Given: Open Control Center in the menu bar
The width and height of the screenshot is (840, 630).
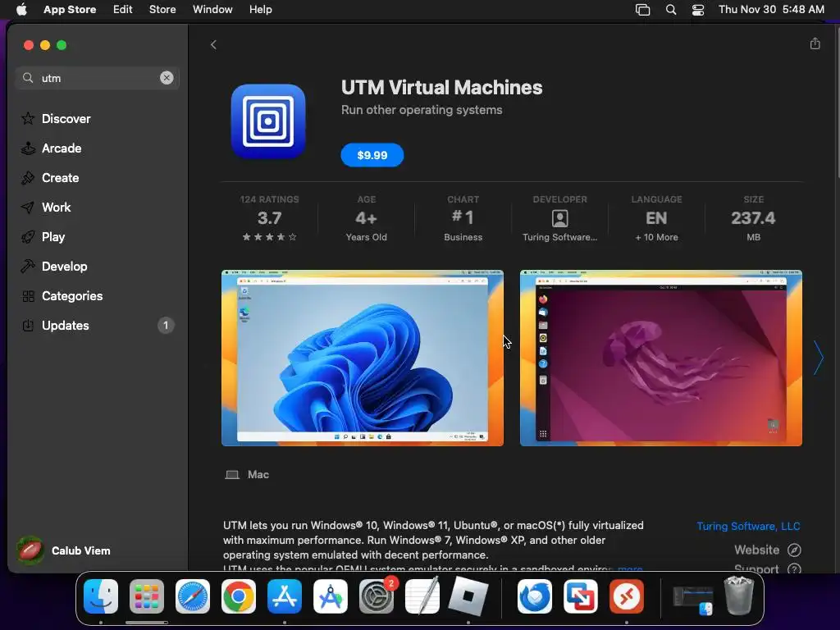Looking at the screenshot, I should (697, 10).
